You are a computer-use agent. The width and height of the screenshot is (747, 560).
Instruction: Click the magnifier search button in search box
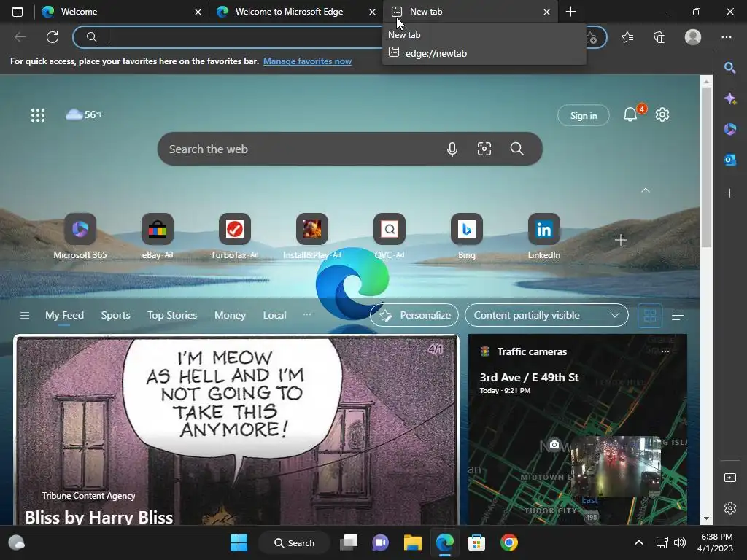pyautogui.click(x=517, y=149)
